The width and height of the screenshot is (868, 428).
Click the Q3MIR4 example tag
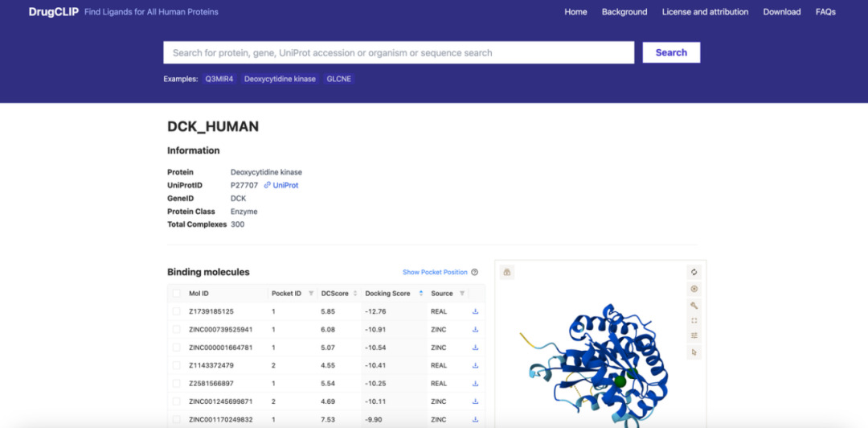click(x=219, y=79)
